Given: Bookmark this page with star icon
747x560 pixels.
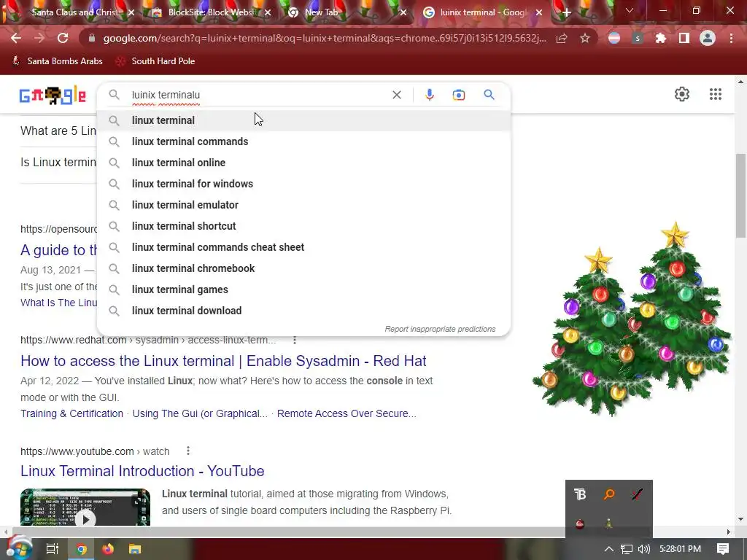Looking at the screenshot, I should coord(585,38).
